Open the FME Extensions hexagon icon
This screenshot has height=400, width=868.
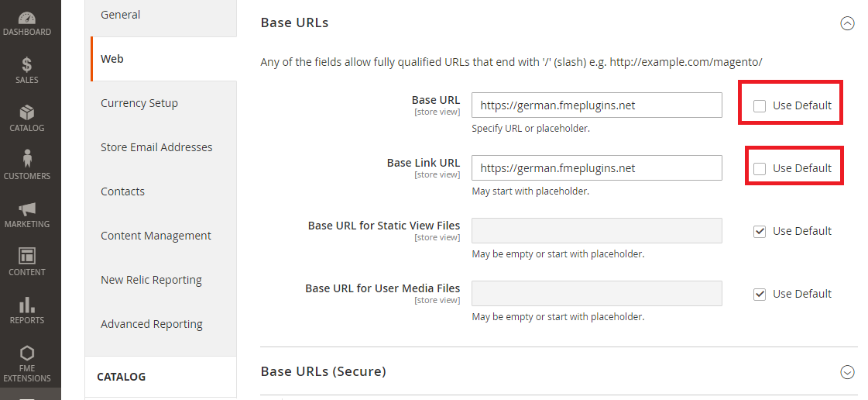pos(27,354)
